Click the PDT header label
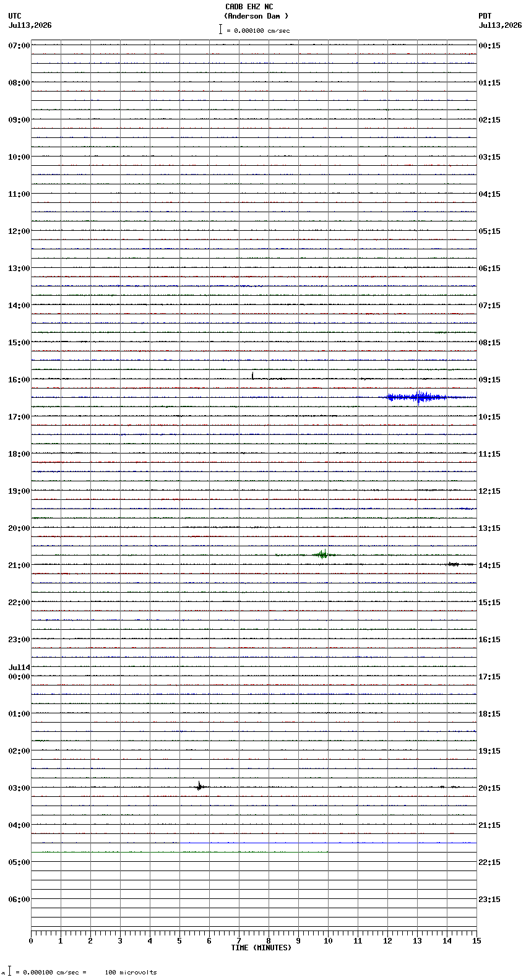 [485, 16]
